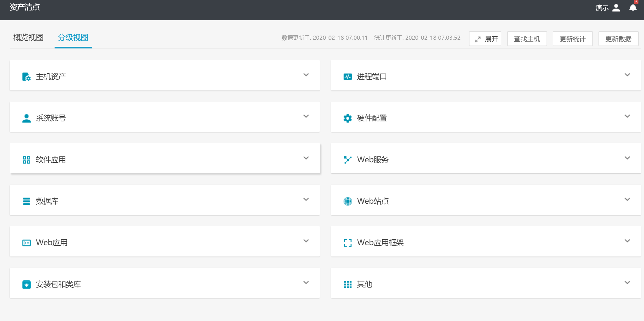
Task: Expand the 其他 panel chevron
Action: click(x=627, y=283)
